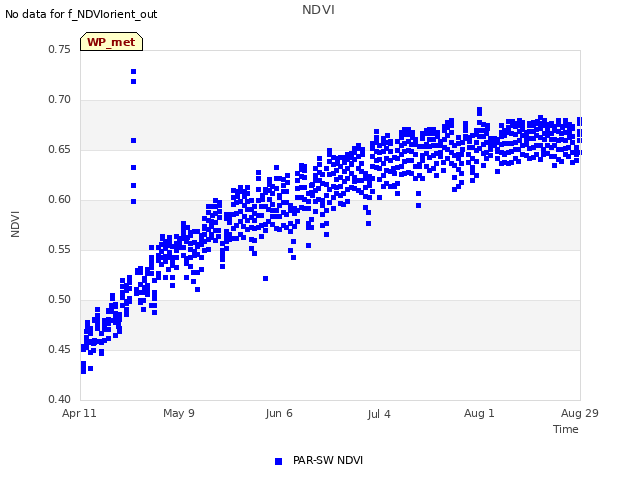The height and width of the screenshot is (480, 640).
Task: Click the rotated NDVI y-axis label
Action: pyautogui.click(x=15, y=224)
